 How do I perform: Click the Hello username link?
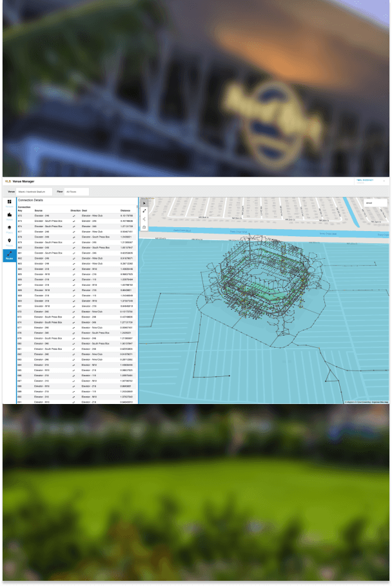pos(365,180)
